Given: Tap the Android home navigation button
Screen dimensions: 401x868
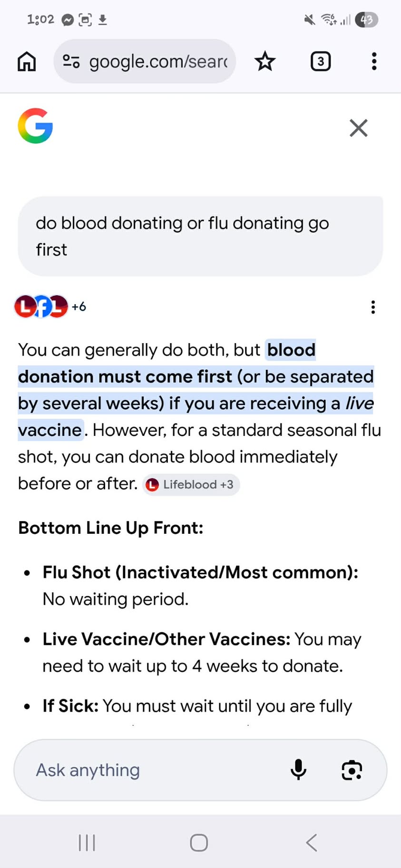Looking at the screenshot, I should pyautogui.click(x=199, y=843).
